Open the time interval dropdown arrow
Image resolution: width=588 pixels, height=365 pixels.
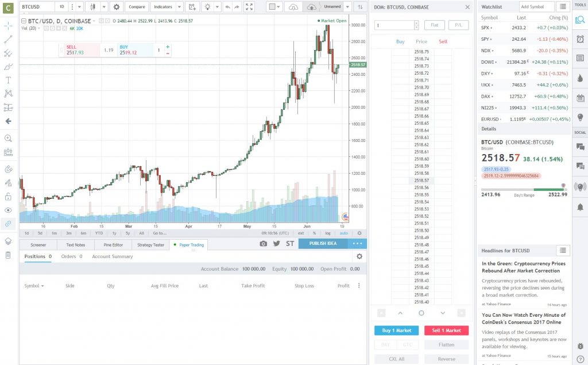(x=79, y=7)
